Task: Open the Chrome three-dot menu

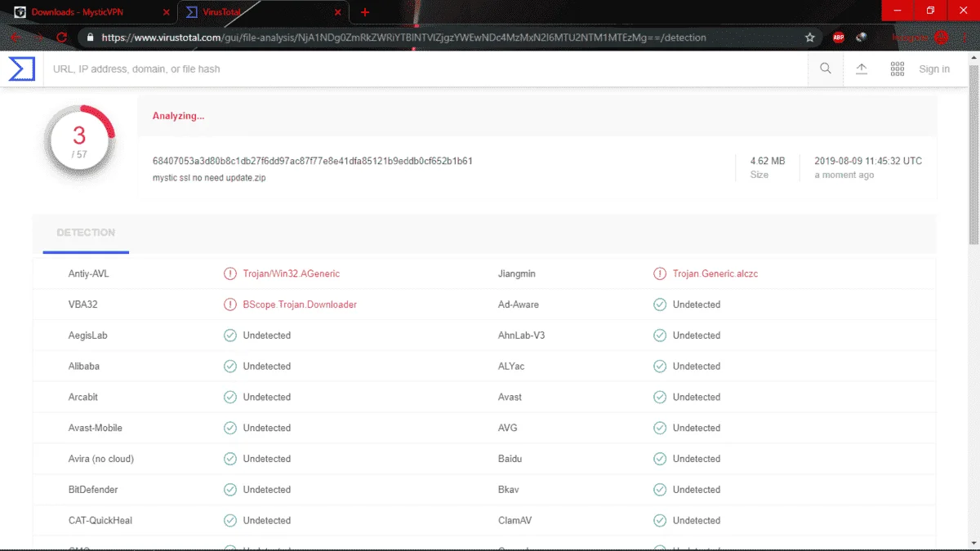Action: pyautogui.click(x=964, y=38)
